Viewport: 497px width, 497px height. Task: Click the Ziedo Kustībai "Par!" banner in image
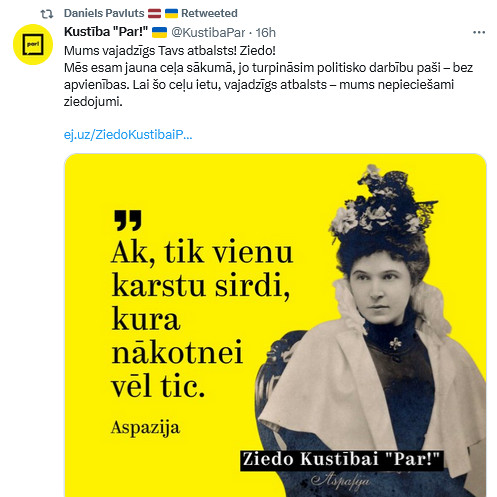pos(341,459)
